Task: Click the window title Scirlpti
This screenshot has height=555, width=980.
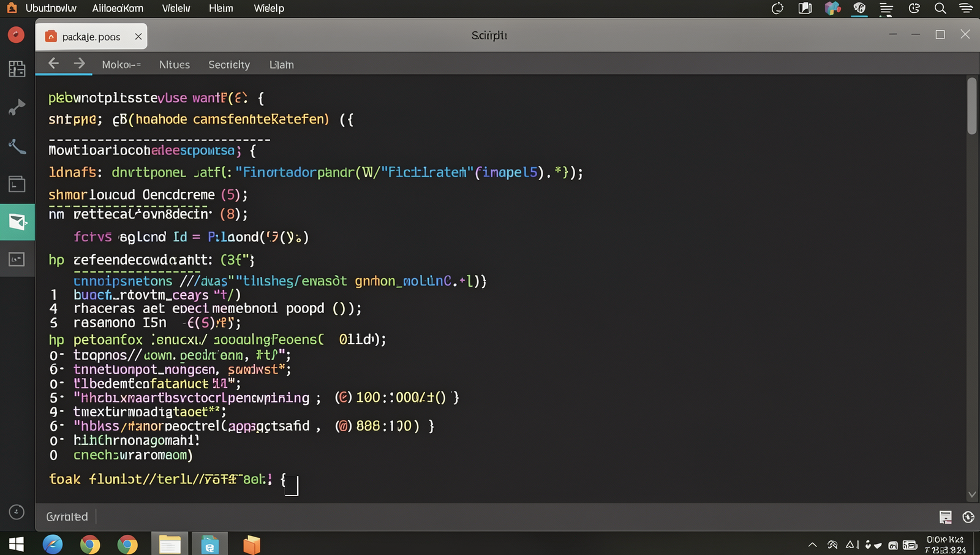Action: click(489, 36)
